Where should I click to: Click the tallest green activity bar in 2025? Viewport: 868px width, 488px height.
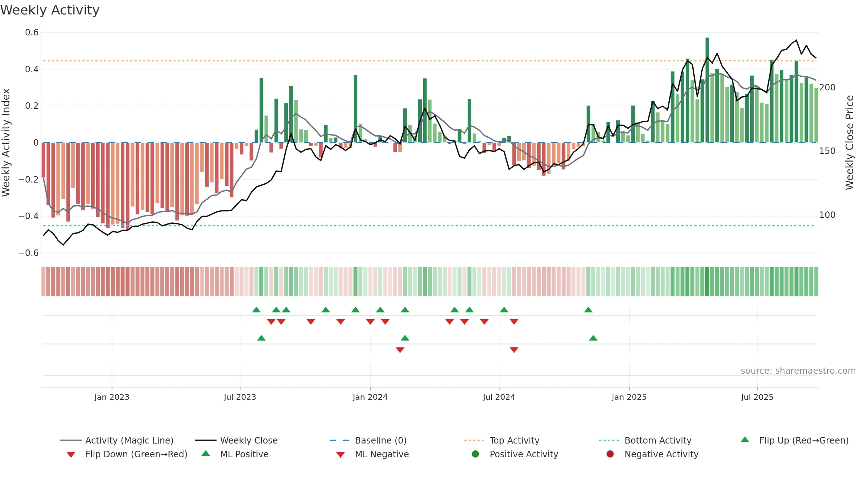[x=707, y=90]
